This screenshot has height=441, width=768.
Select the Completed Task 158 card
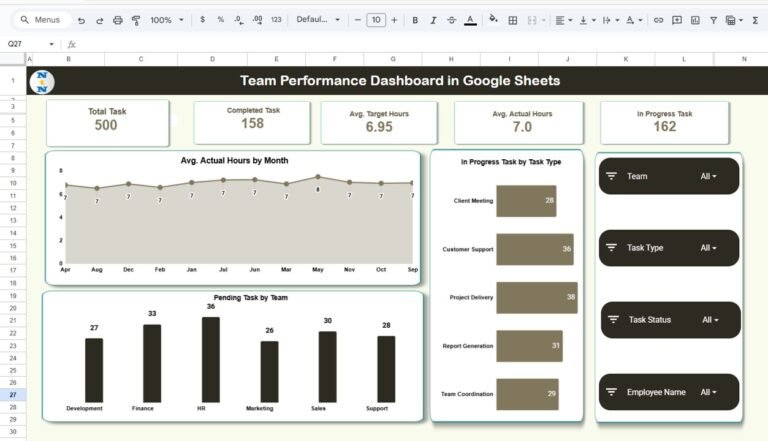252,123
